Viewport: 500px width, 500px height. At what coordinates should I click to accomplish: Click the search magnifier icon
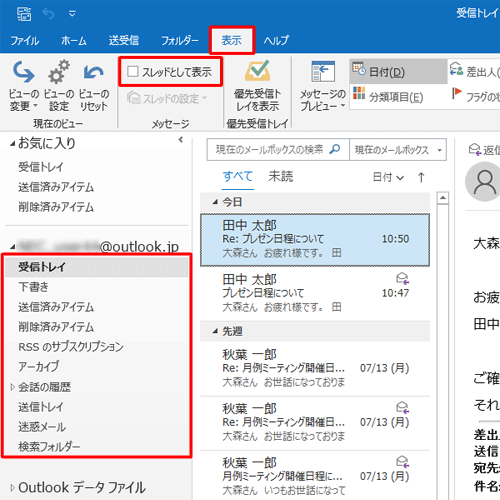coord(334,149)
